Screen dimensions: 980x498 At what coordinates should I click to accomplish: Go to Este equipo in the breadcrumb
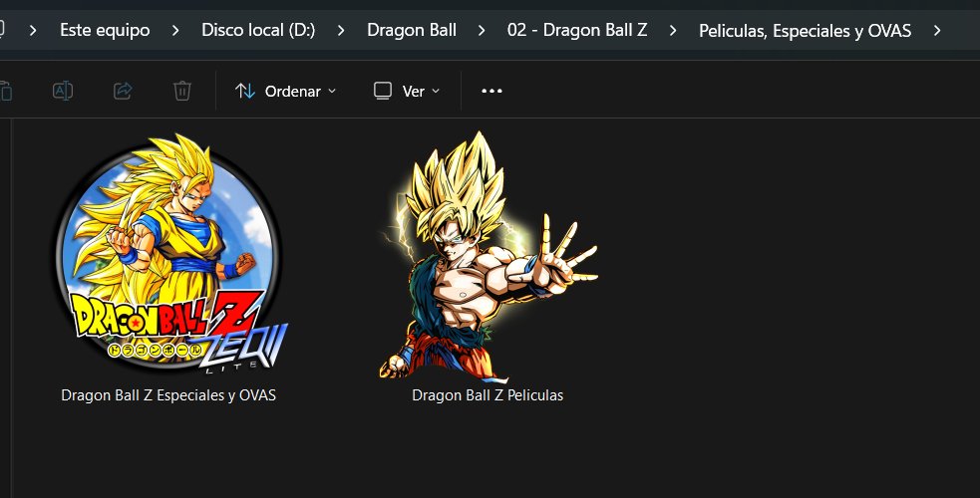point(105,30)
